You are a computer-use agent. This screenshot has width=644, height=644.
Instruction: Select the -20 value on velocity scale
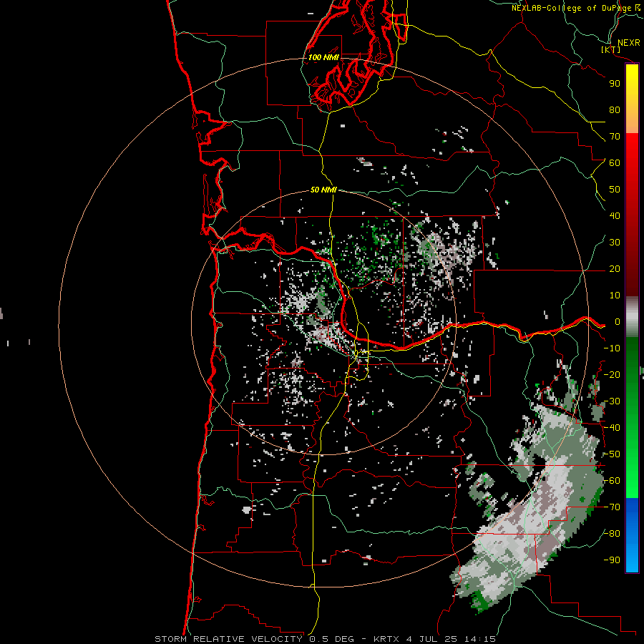point(612,374)
